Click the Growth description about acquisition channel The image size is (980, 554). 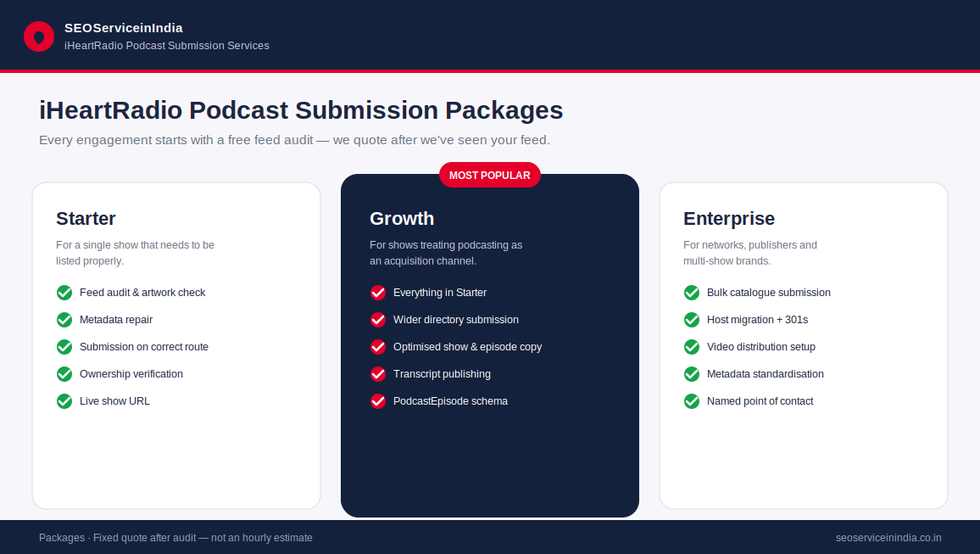tap(446, 253)
